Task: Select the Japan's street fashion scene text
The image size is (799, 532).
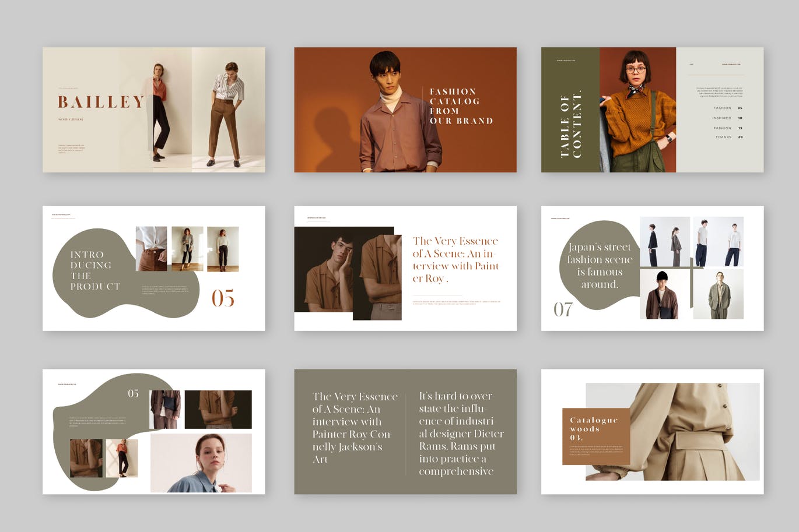Action: [600, 266]
